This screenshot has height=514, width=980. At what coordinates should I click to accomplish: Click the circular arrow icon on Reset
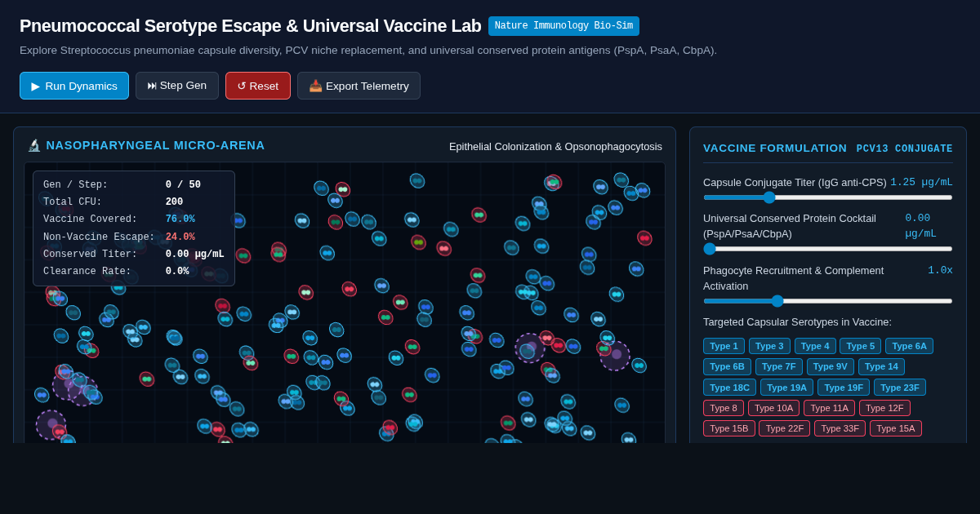point(242,86)
